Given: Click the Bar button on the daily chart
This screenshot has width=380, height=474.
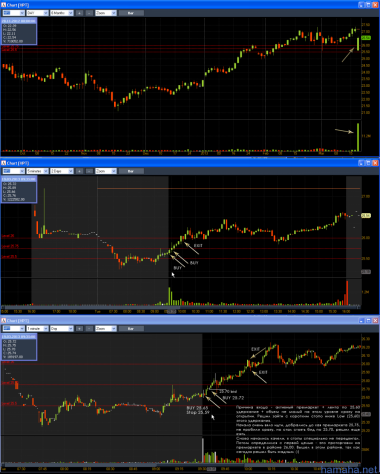Looking at the screenshot, I should (131, 13).
